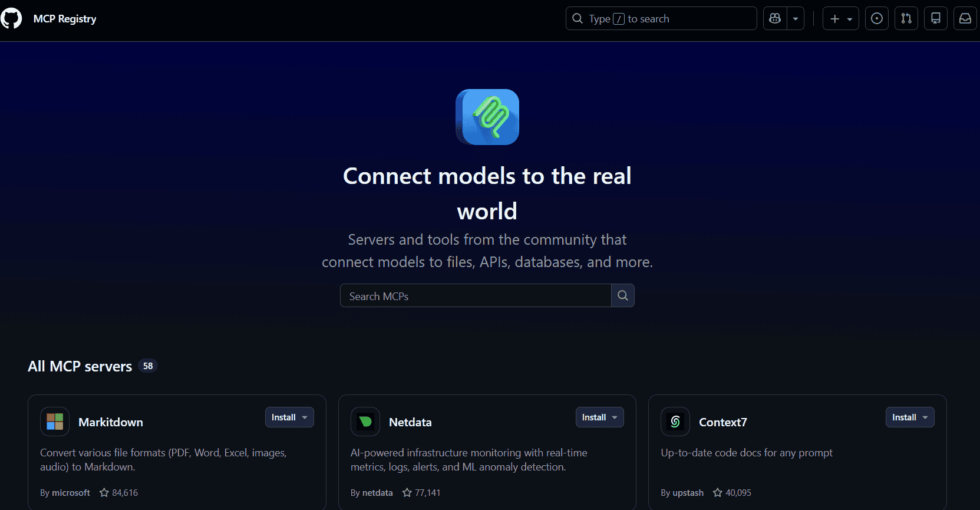The image size is (980, 510).
Task: Click the 'All MCP servers' heading
Action: click(x=80, y=366)
